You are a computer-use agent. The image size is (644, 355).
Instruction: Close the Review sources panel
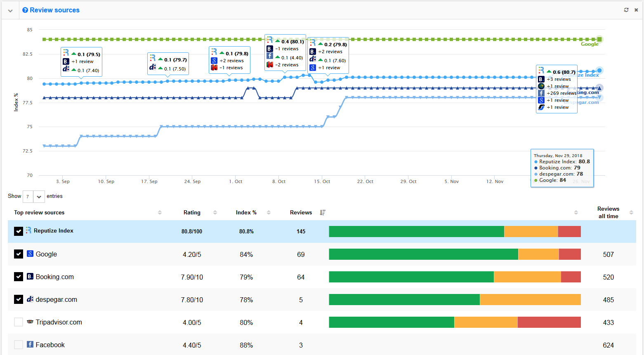pyautogui.click(x=636, y=10)
